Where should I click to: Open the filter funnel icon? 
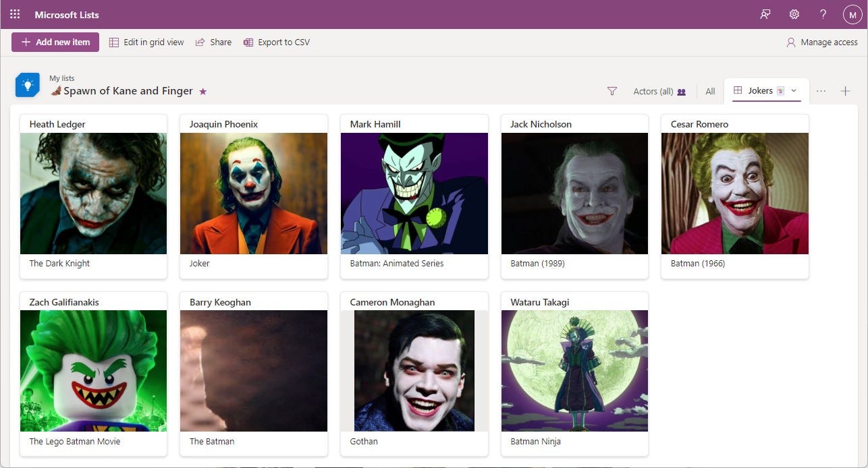[612, 91]
